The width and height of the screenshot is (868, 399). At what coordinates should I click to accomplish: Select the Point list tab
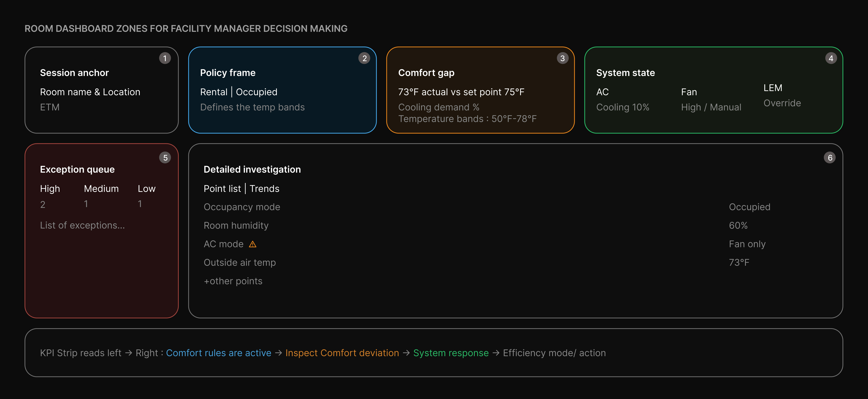[222, 189]
